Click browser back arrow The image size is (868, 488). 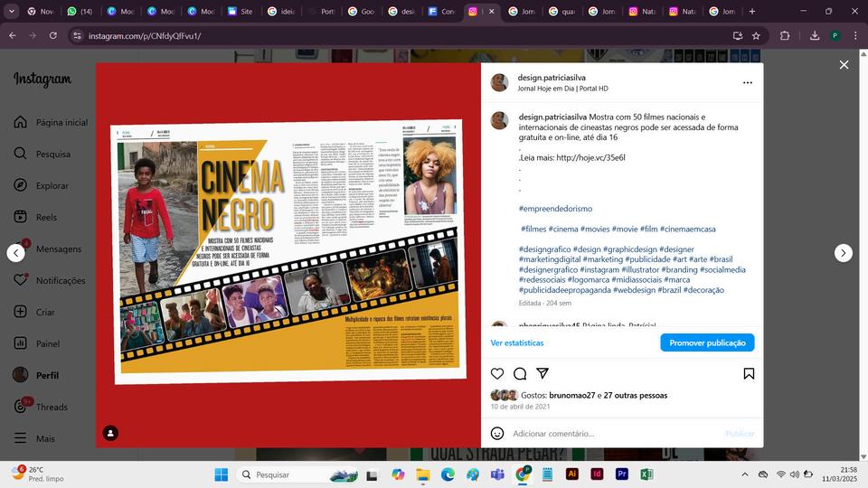[x=12, y=35]
